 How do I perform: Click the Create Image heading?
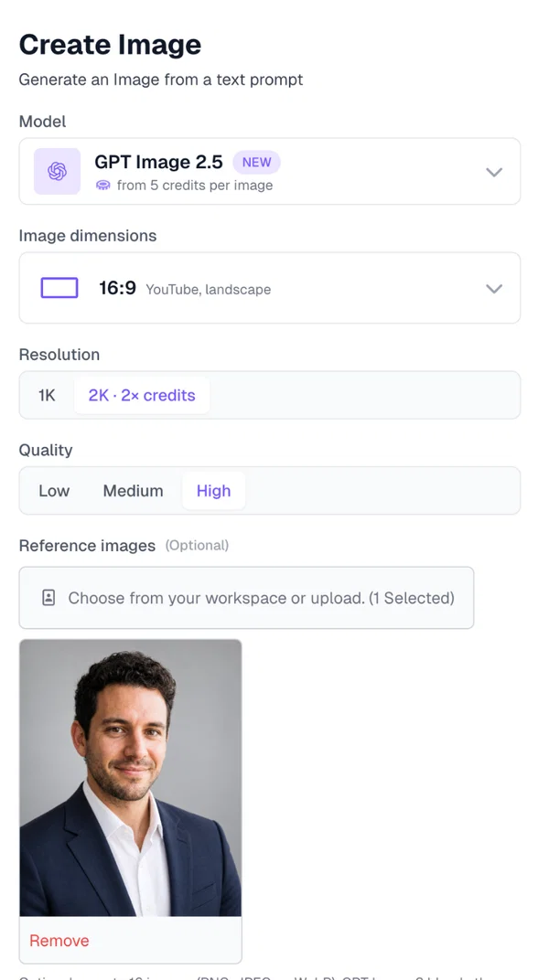[110, 45]
